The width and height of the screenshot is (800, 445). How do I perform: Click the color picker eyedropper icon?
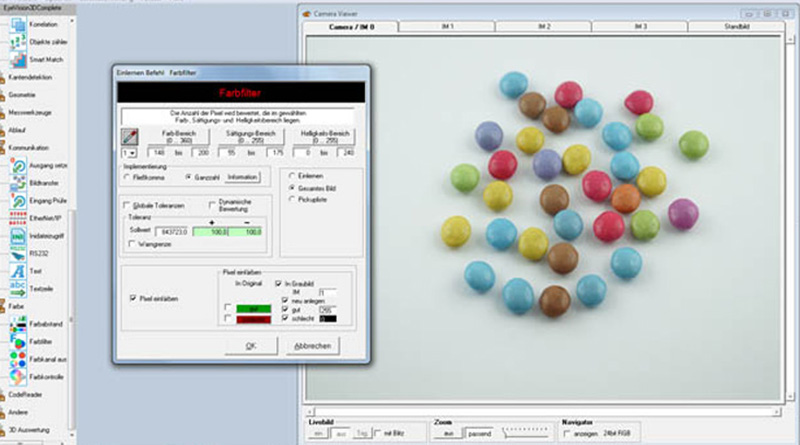[x=128, y=137]
